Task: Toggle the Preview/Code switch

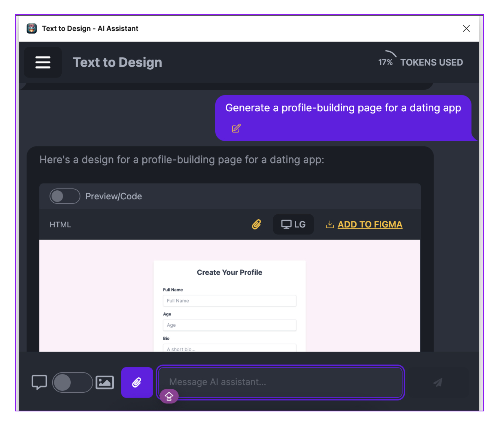Action: 64,196
